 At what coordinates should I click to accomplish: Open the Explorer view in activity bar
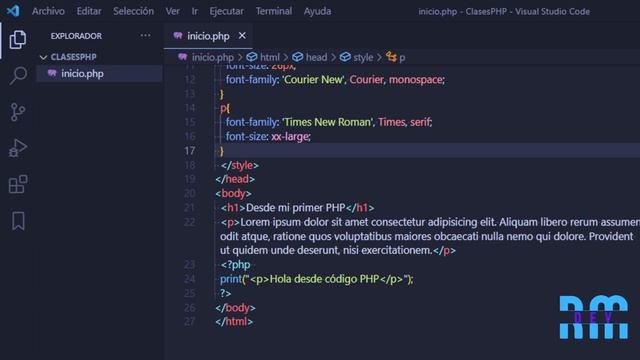click(x=18, y=39)
